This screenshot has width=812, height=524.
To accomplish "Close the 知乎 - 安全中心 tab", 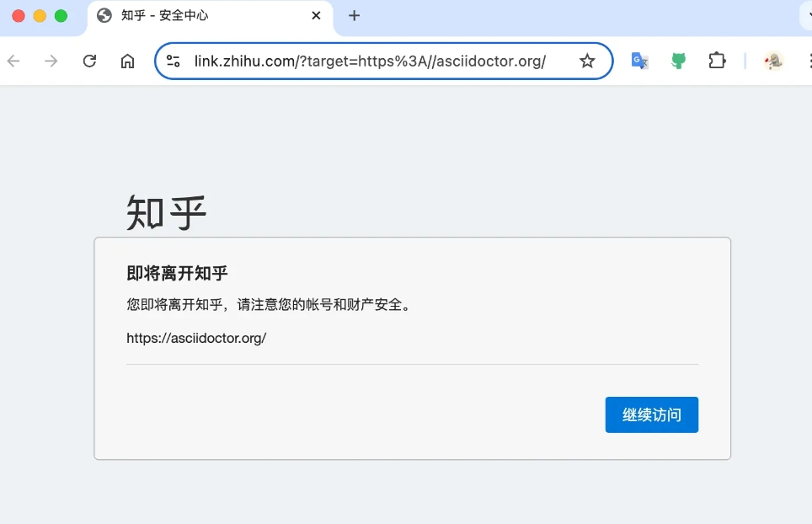I will [316, 15].
